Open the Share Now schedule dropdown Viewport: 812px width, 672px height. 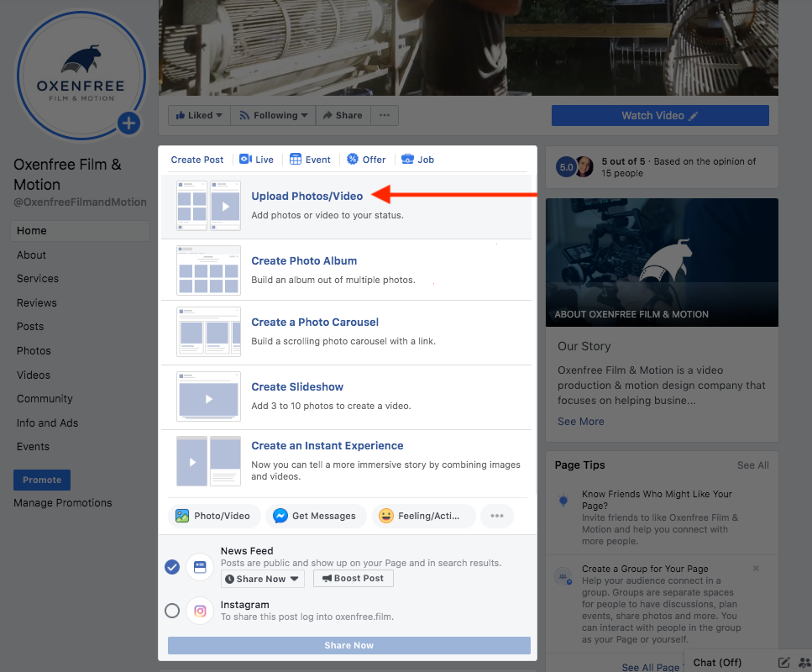263,579
